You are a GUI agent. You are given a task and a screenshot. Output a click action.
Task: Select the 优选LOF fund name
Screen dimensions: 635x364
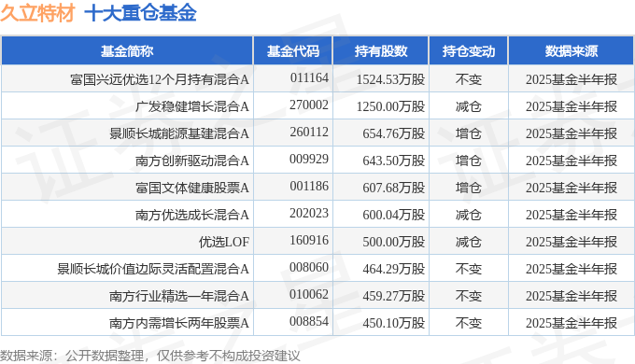[x=224, y=242]
